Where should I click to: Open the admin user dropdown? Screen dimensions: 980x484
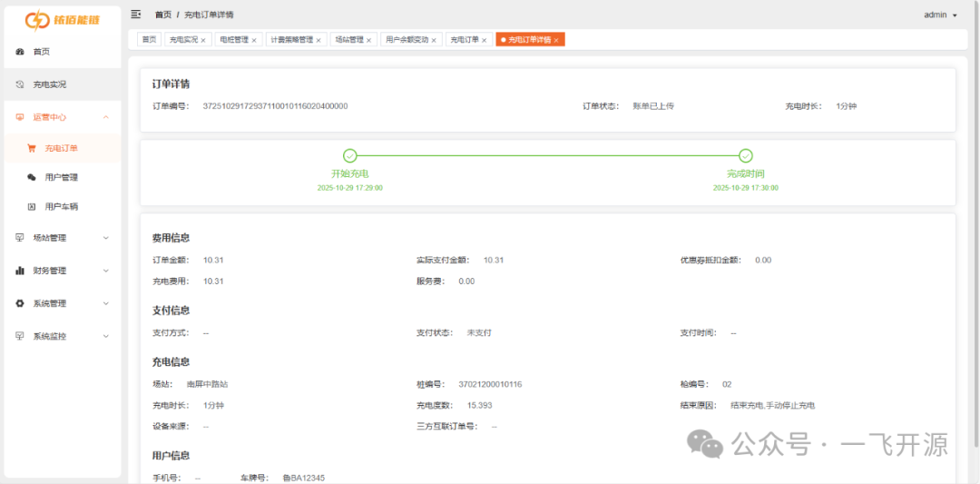point(940,15)
